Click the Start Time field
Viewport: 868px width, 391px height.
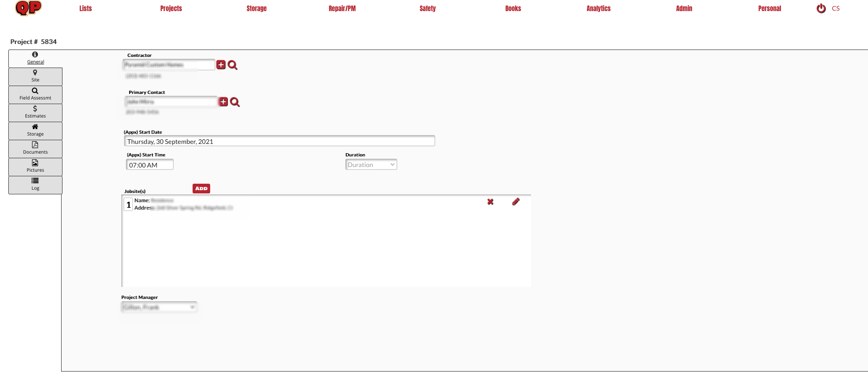click(150, 165)
